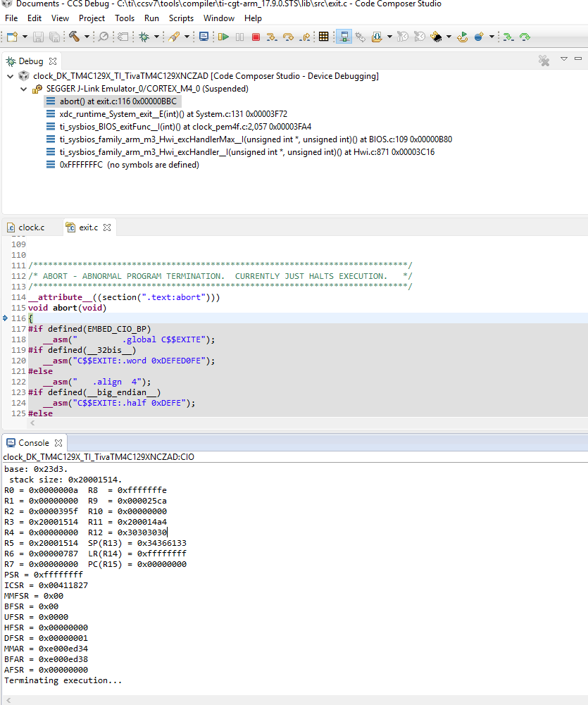Open the Edit menu
This screenshot has width=588, height=705.
click(x=35, y=18)
